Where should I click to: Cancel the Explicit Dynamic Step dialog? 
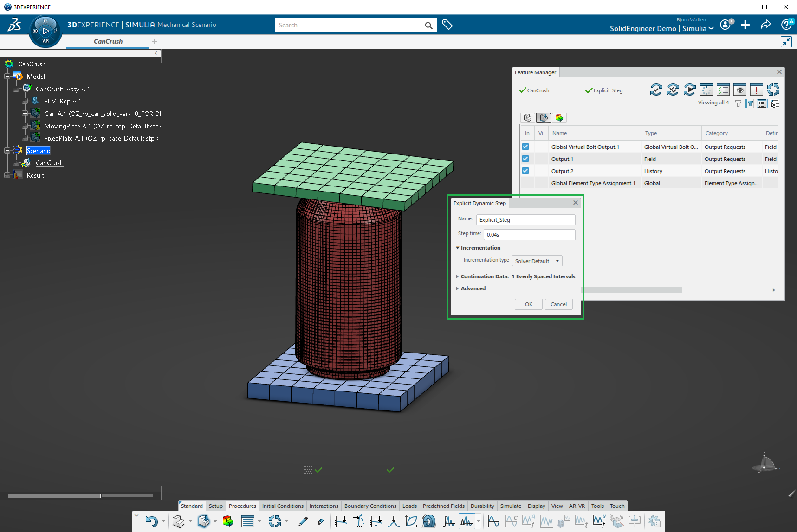(x=558, y=304)
